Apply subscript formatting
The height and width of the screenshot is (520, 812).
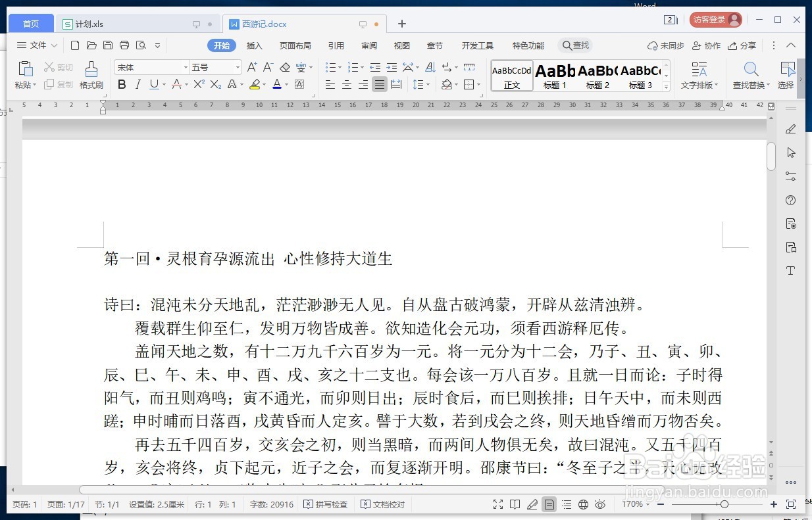tap(215, 84)
